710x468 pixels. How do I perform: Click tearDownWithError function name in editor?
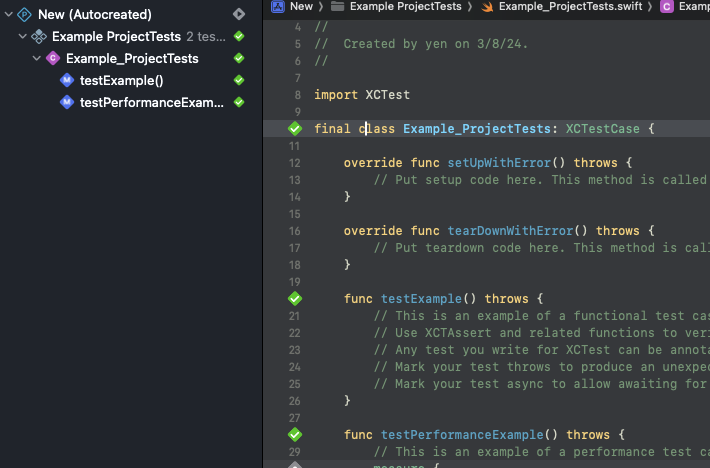pyautogui.click(x=510, y=230)
